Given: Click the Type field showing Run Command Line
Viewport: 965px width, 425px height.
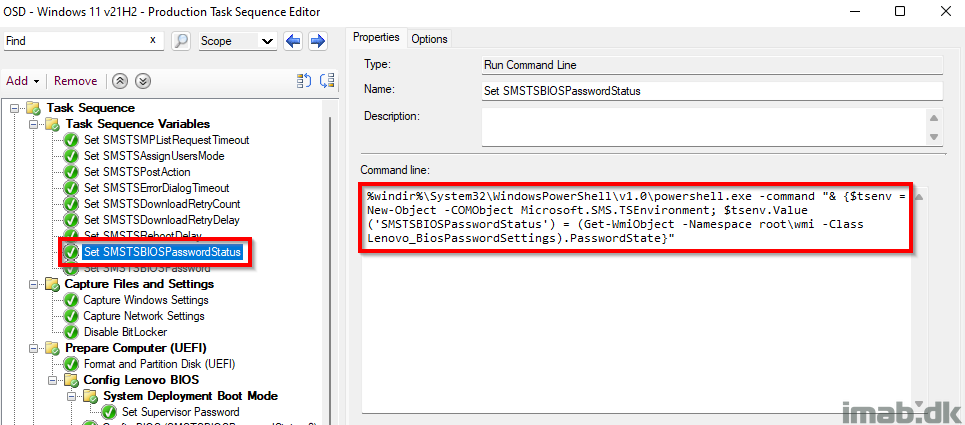Looking at the screenshot, I should [712, 65].
